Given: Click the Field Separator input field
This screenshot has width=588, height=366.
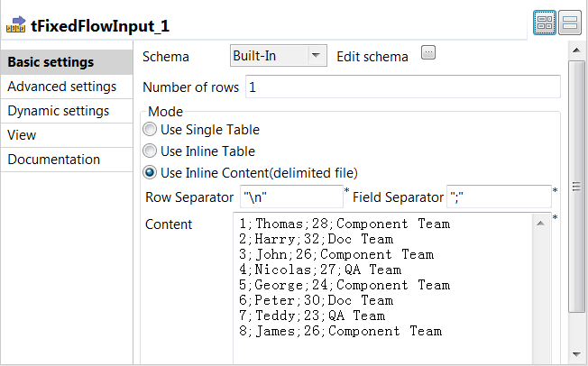Looking at the screenshot, I should pyautogui.click(x=498, y=197).
